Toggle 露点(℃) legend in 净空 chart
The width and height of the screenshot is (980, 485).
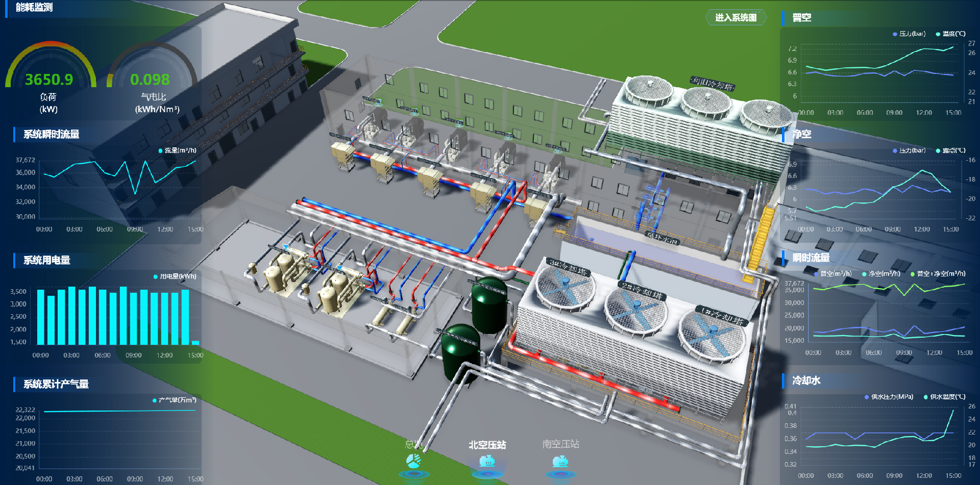(950, 150)
